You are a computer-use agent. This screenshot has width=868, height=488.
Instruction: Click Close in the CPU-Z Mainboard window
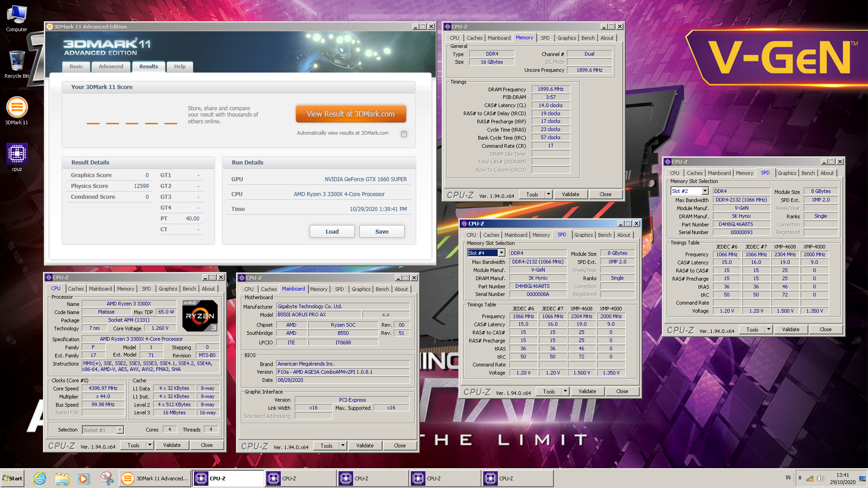click(400, 446)
